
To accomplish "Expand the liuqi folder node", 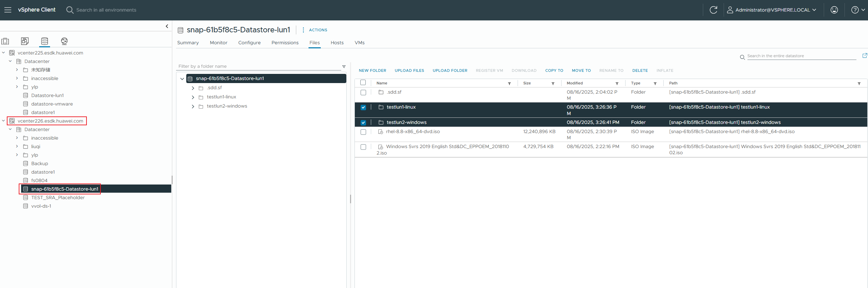I will pos(17,146).
